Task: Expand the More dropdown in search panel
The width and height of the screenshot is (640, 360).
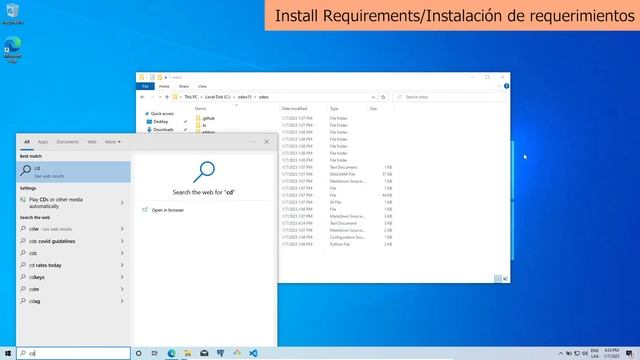Action: click(113, 142)
